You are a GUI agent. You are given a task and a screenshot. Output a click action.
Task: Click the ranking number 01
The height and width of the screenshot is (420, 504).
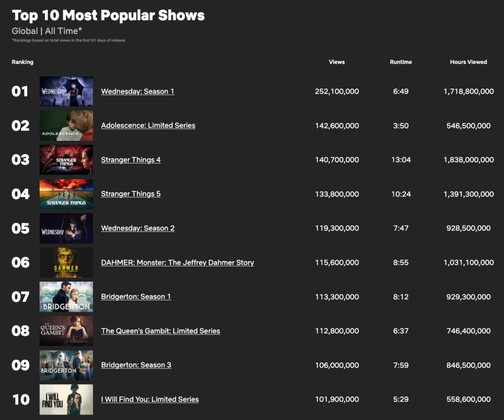(20, 91)
